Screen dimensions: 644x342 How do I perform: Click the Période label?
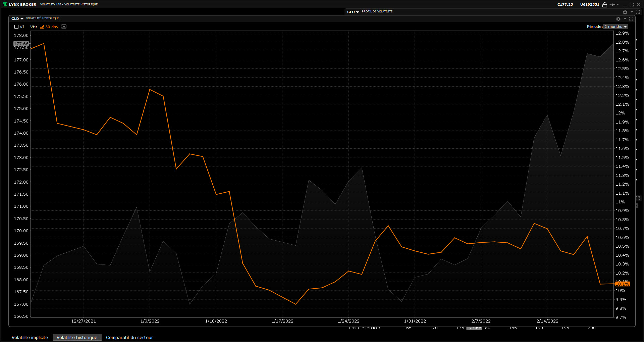595,27
